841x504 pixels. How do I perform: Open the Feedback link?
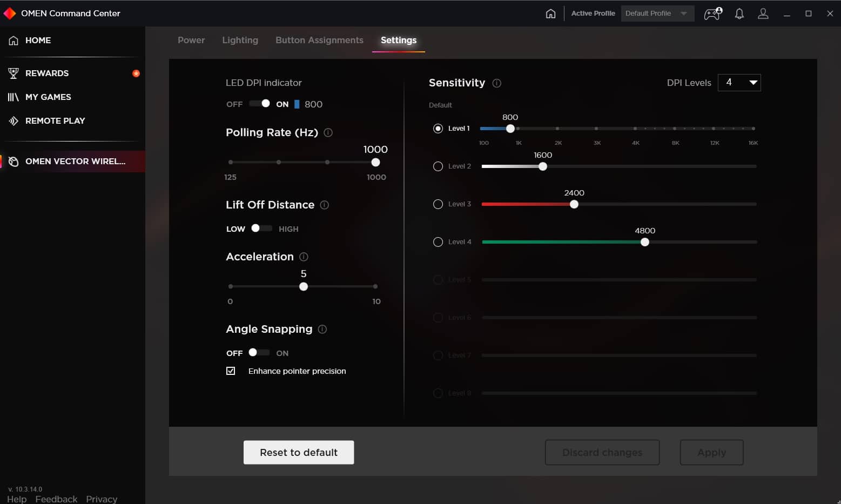click(56, 499)
